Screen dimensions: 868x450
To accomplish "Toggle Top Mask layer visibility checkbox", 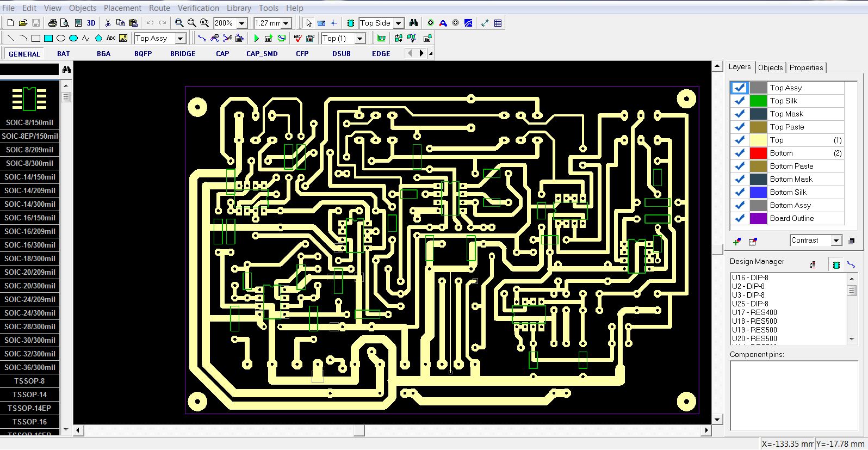I will pyautogui.click(x=739, y=114).
